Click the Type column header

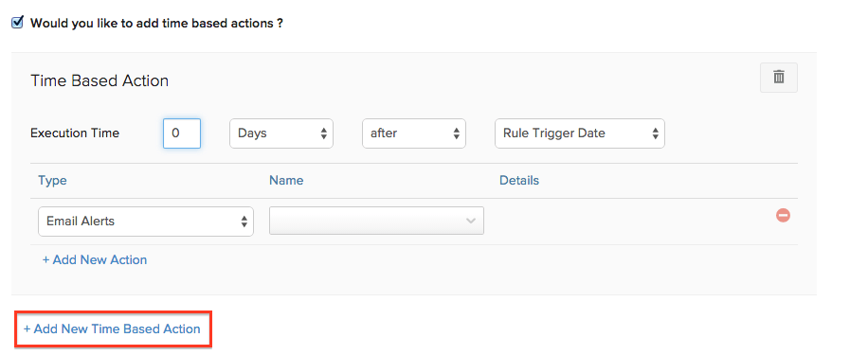[x=52, y=181]
